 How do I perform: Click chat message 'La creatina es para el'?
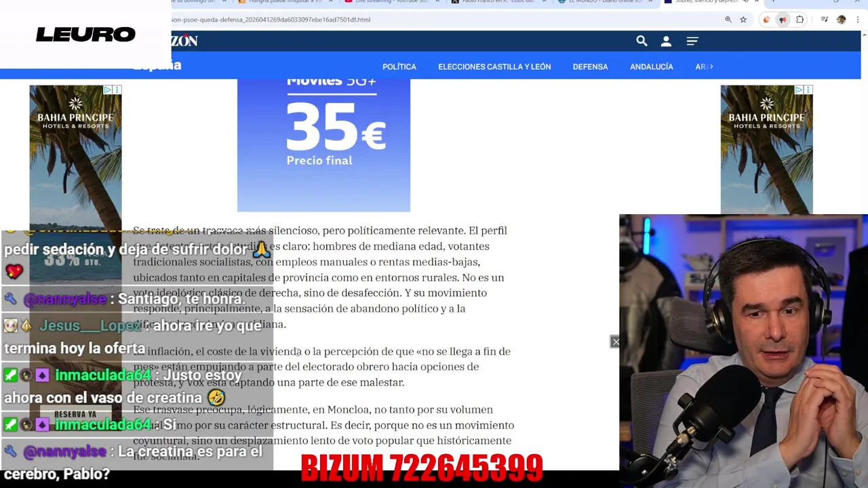(190, 451)
